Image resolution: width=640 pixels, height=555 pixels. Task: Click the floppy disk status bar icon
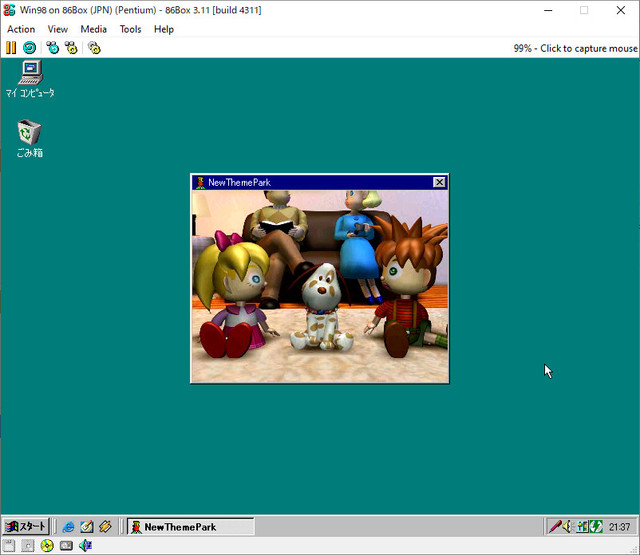point(9,546)
